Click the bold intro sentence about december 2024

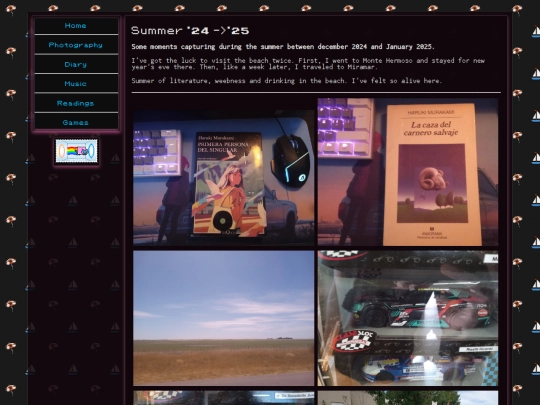[283, 46]
